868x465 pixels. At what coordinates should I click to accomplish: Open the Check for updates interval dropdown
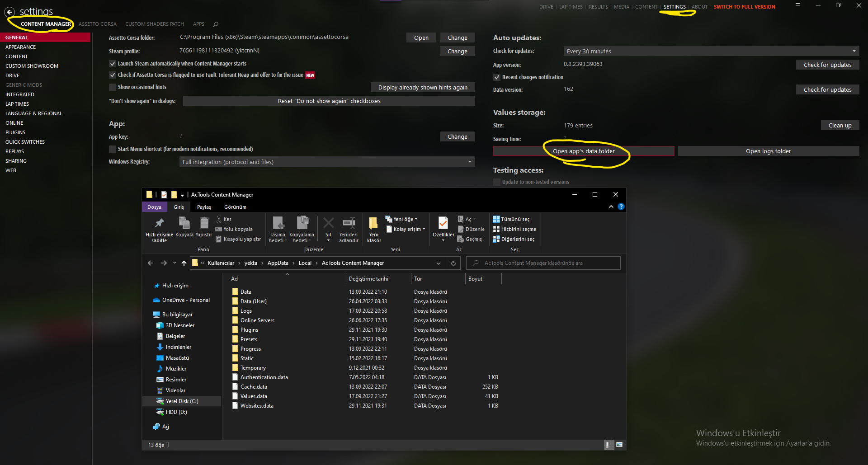click(711, 51)
